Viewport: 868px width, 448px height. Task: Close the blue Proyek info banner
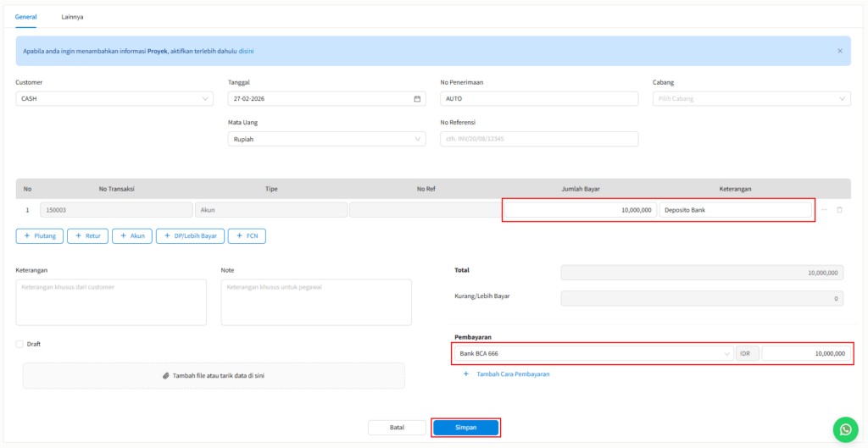coord(840,51)
